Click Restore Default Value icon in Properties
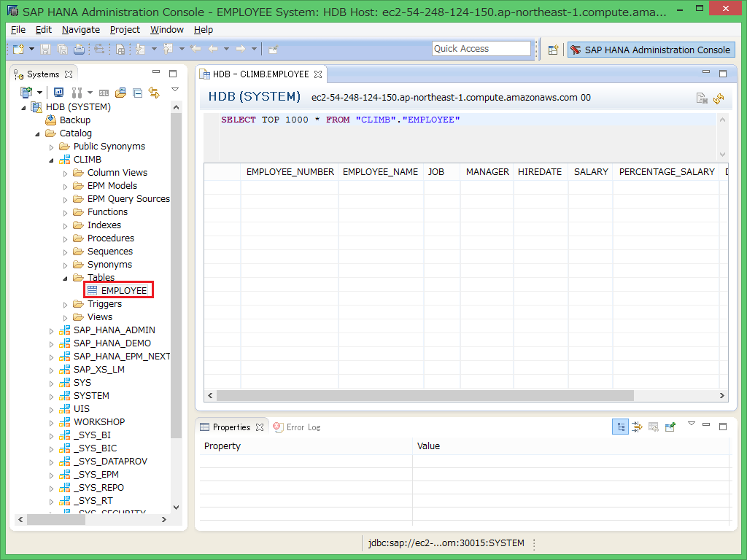The width and height of the screenshot is (747, 560). [654, 427]
